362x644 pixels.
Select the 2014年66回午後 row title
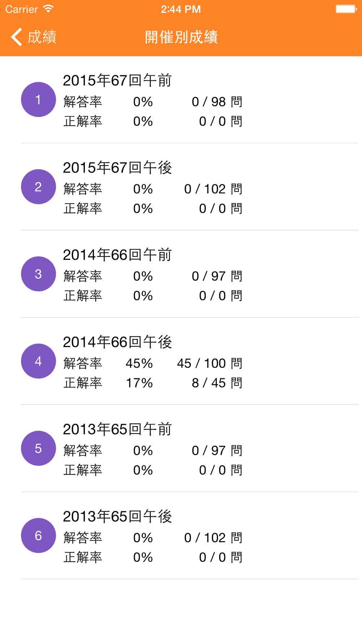click(x=117, y=342)
